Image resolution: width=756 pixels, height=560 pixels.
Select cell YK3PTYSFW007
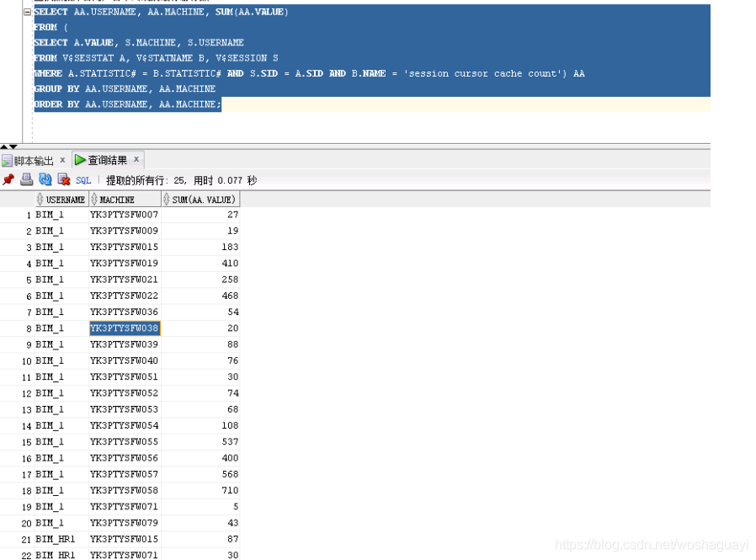[x=125, y=215]
